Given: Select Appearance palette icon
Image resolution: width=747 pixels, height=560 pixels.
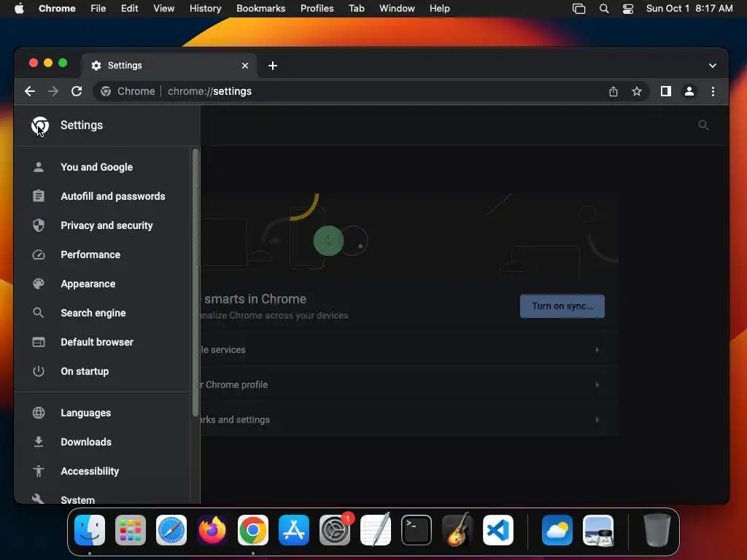Looking at the screenshot, I should tap(39, 284).
